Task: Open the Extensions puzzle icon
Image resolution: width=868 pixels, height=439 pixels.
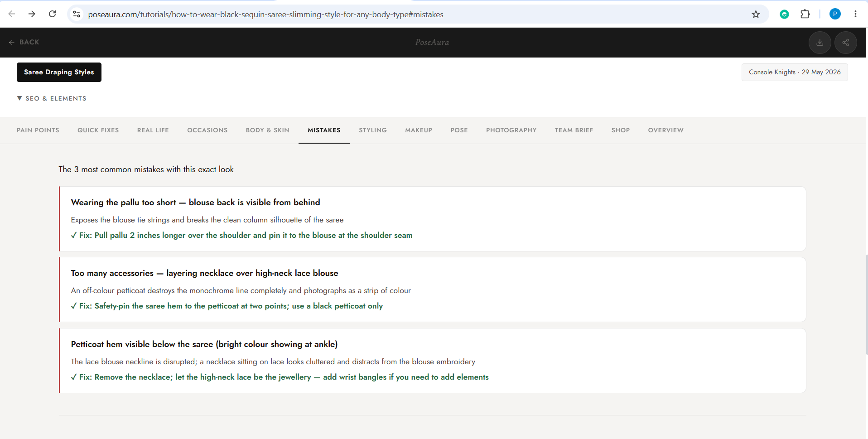Action: (x=805, y=14)
